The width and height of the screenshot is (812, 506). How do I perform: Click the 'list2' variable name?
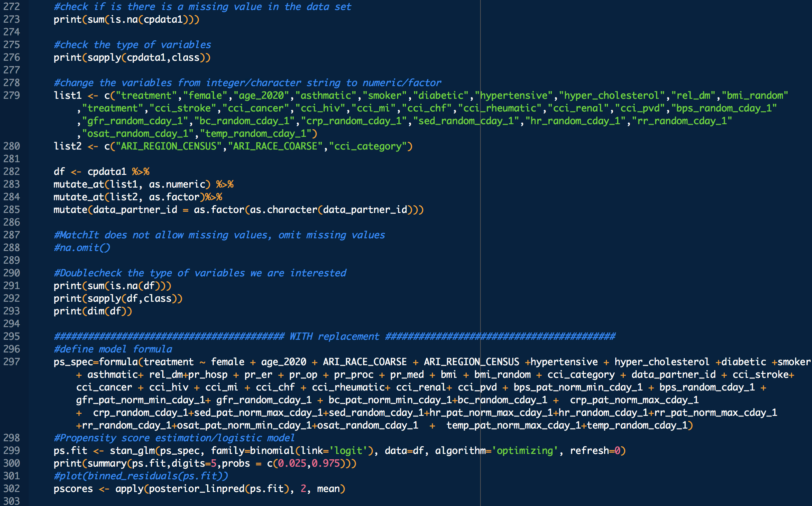pos(67,146)
